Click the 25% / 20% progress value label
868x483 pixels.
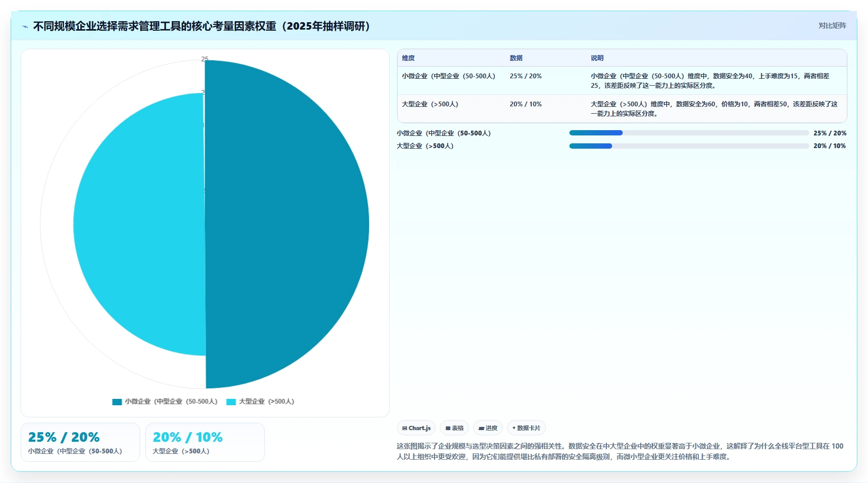(829, 133)
